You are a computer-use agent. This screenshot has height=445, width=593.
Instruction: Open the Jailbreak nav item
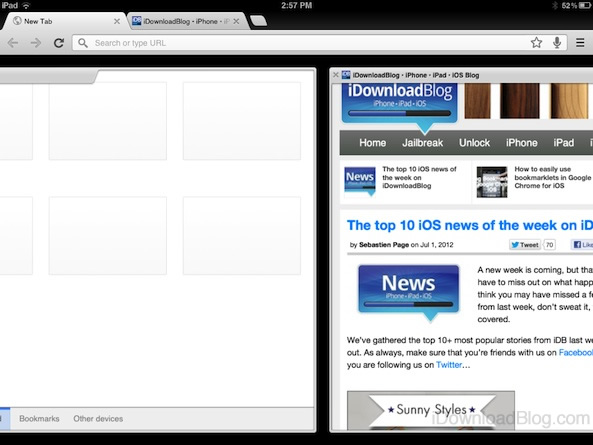[x=422, y=143]
